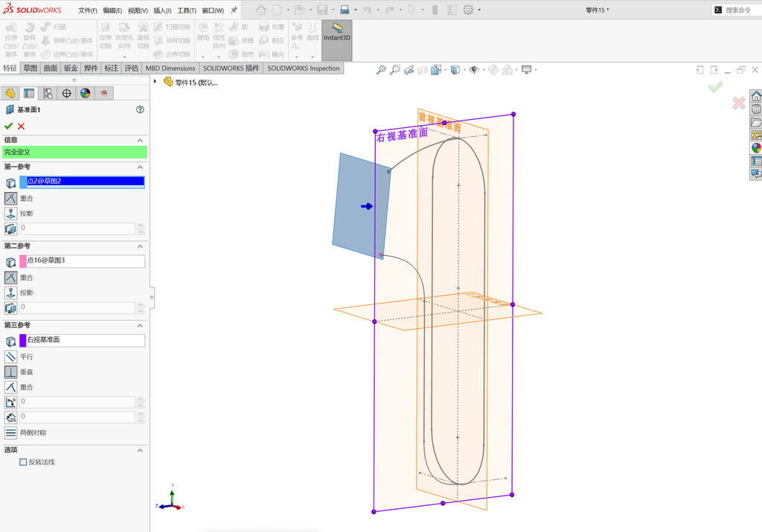This screenshot has height=532, width=762.
Task: Select 重合 constraint under 第二参考
Action: click(x=10, y=278)
